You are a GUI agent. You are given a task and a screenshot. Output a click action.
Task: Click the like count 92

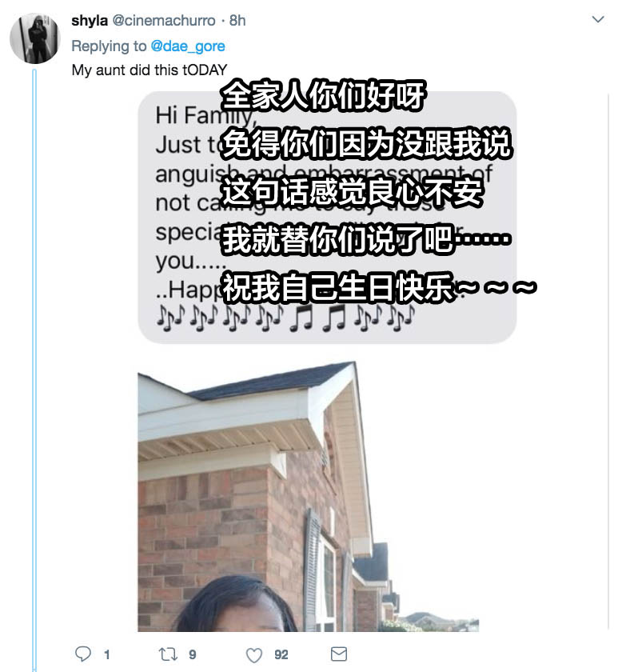(281, 655)
